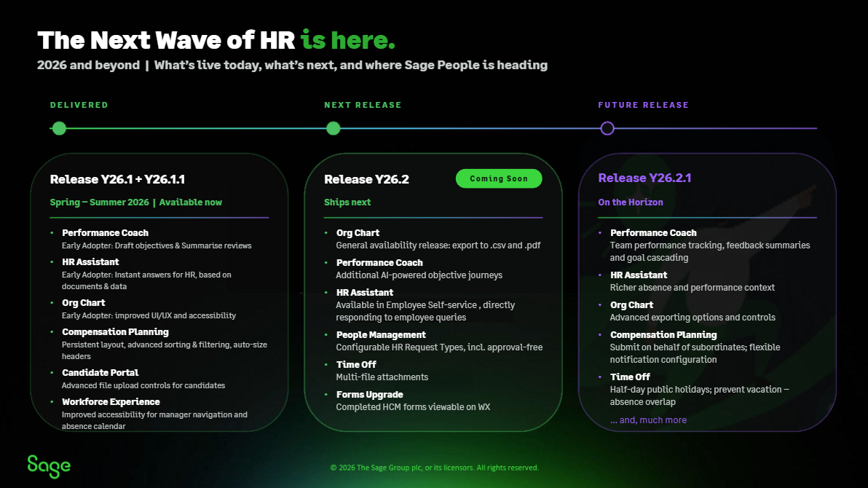The height and width of the screenshot is (488, 868).
Task: Click 'Spring – Summer 2026 | Available now' subtitle
Action: [135, 202]
